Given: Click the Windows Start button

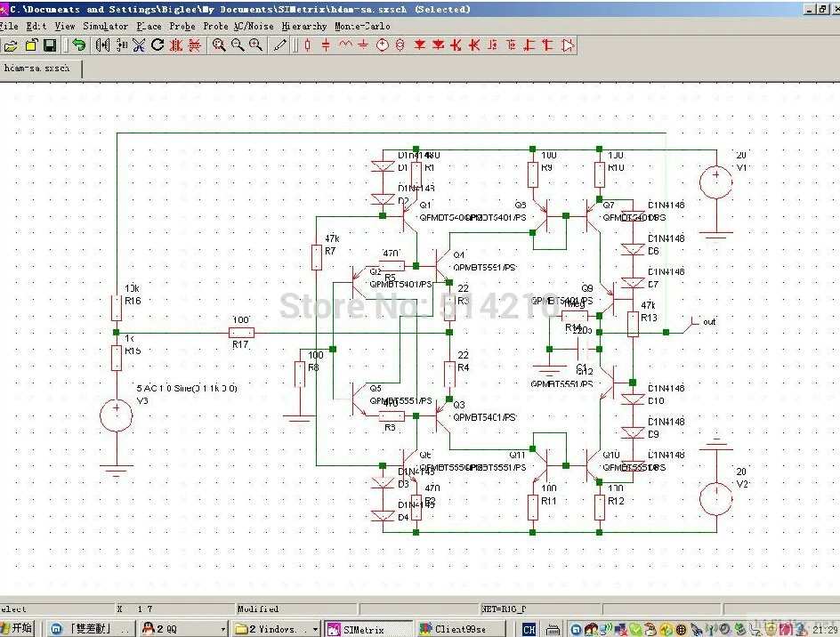Looking at the screenshot, I should (x=17, y=628).
